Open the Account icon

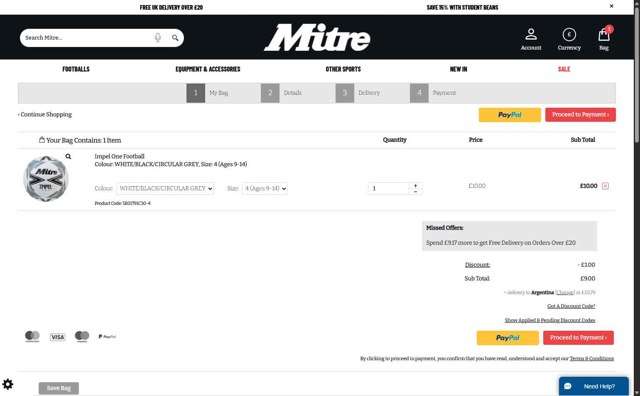tap(531, 39)
